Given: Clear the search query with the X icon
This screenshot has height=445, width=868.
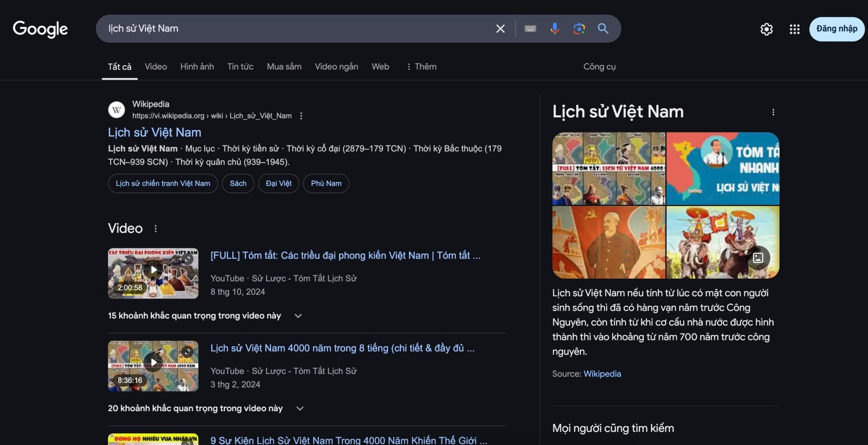Looking at the screenshot, I should tap(500, 28).
